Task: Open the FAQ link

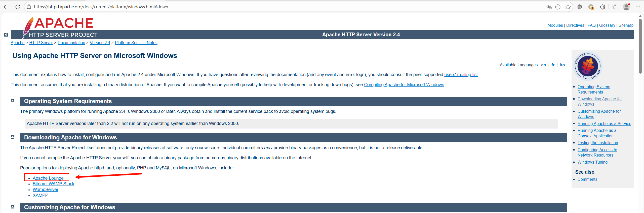Action: click(x=591, y=25)
